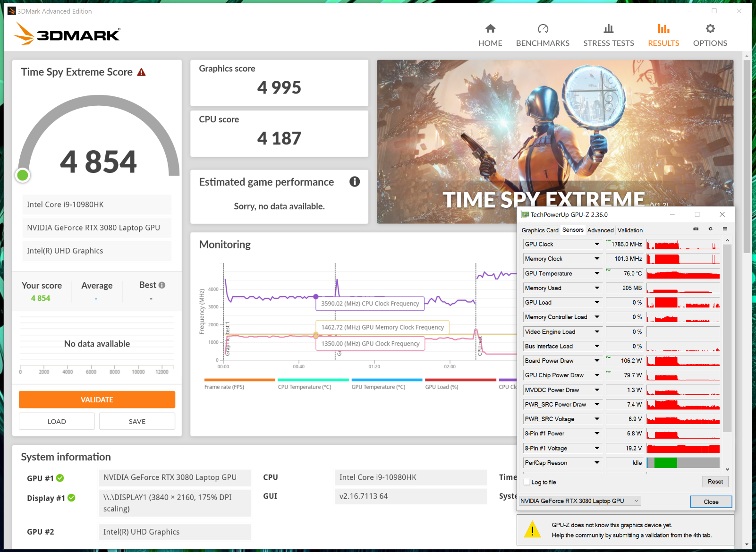The width and height of the screenshot is (756, 552).
Task: Click the green dot on the score gauge
Action: coord(22,176)
